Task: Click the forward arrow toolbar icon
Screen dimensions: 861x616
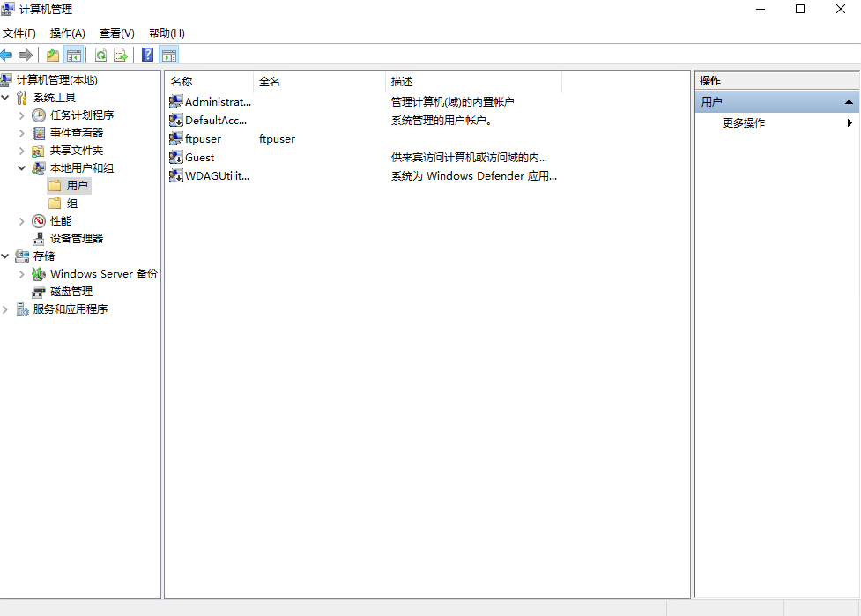Action: click(x=26, y=55)
